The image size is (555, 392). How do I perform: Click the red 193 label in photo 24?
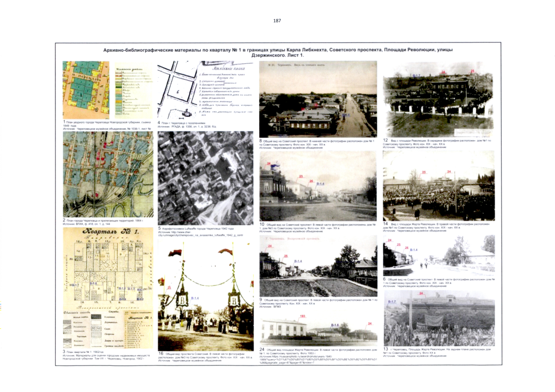pos(303,316)
